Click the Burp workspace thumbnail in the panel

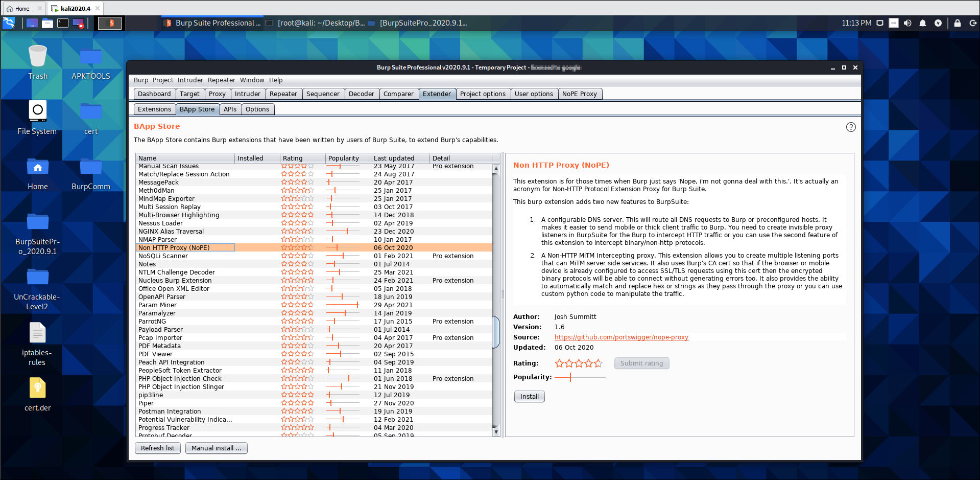(x=110, y=23)
